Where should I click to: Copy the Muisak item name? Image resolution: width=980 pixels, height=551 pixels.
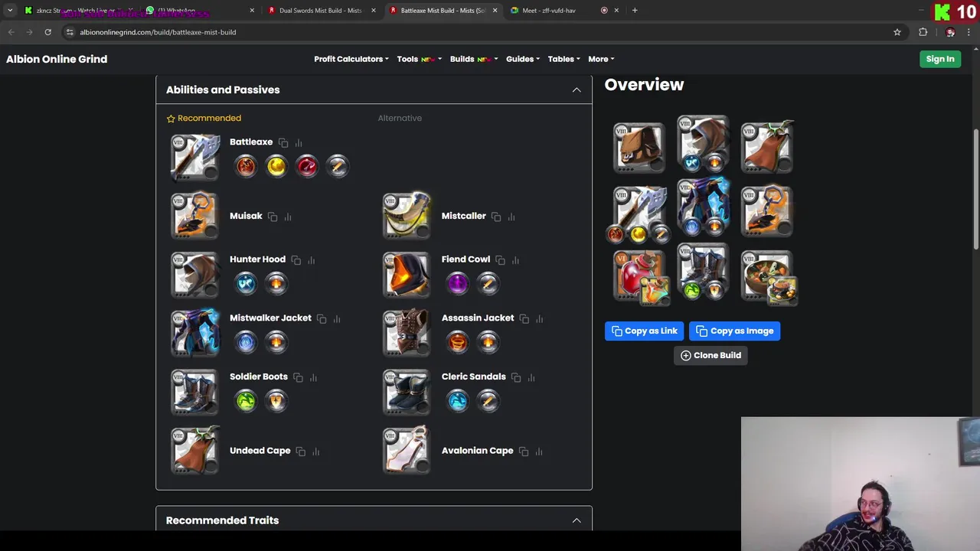273,217
